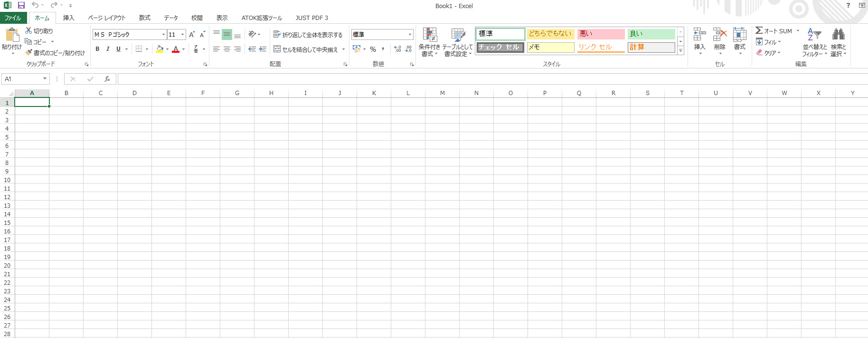The width and height of the screenshot is (868, 338).
Task: Open fill color dropdown arrow
Action: [167, 49]
